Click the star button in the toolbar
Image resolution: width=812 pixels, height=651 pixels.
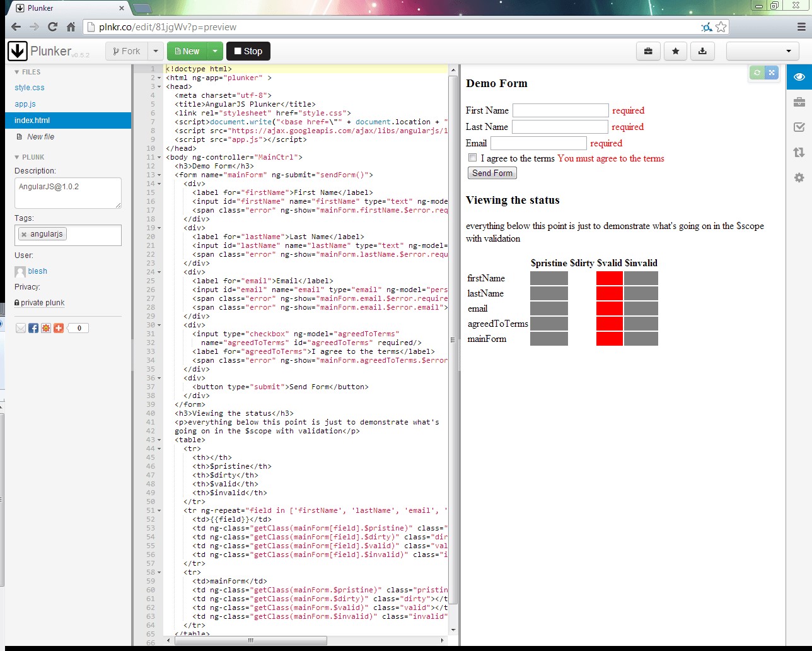675,51
